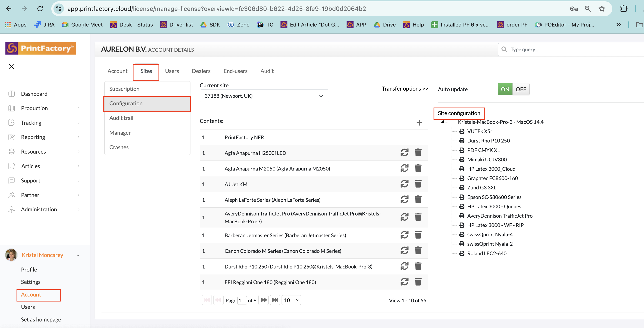Refresh the Aleph LaForte Series entry

(x=404, y=199)
